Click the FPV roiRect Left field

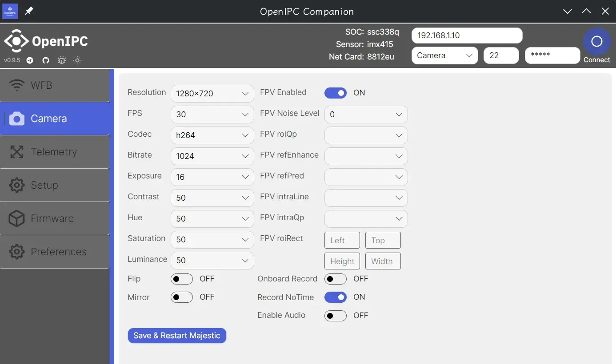pyautogui.click(x=342, y=240)
